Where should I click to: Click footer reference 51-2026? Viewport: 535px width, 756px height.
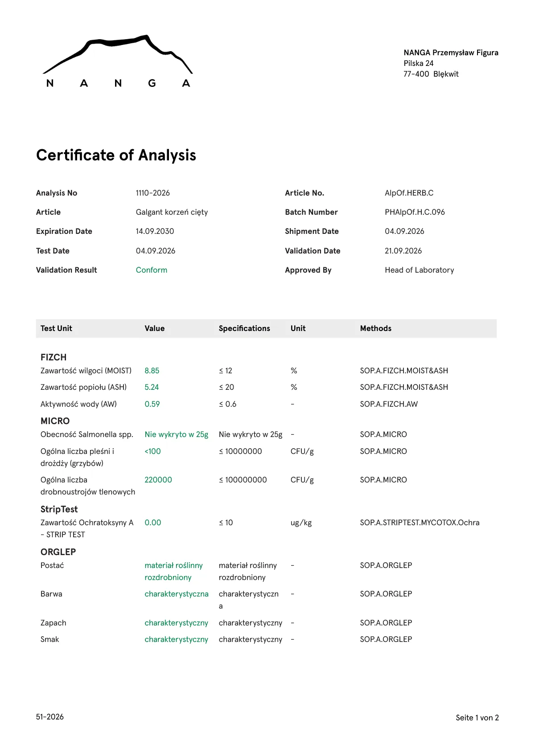(x=50, y=717)
